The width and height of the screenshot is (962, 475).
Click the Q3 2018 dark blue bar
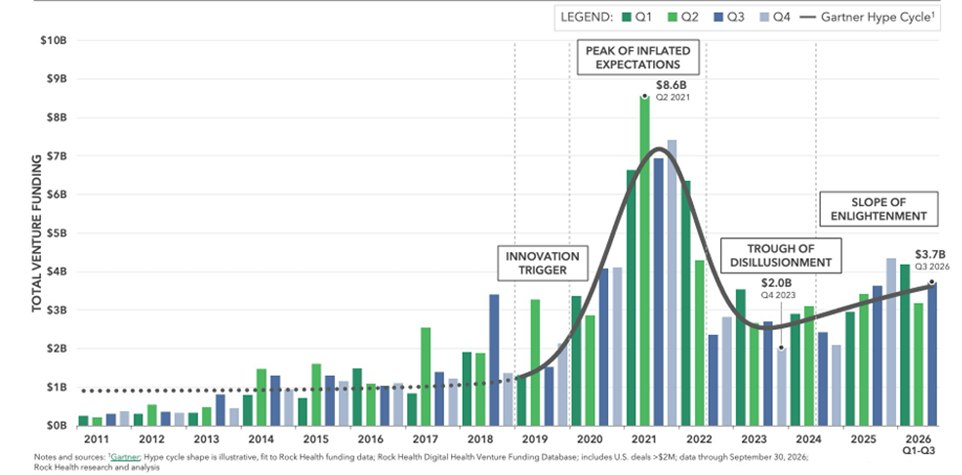[494, 360]
